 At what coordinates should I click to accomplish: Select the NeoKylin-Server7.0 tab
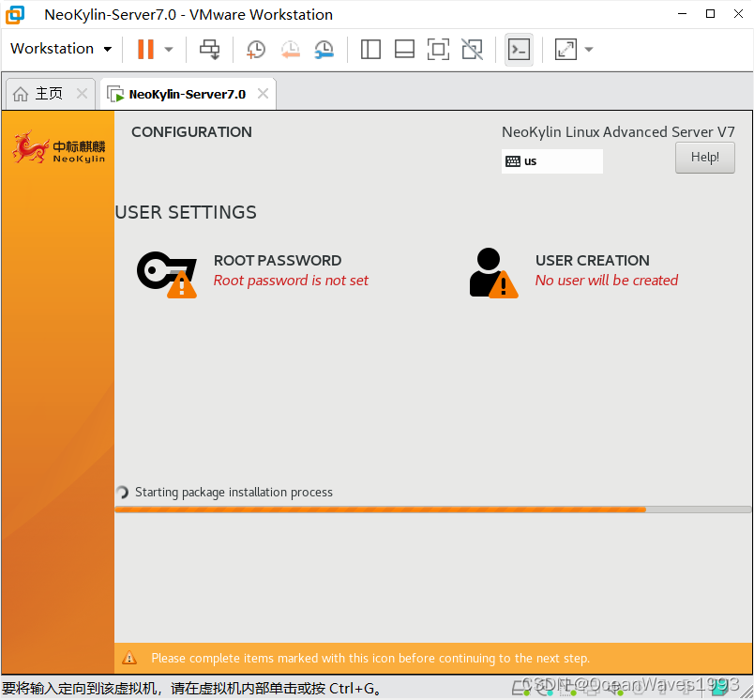(x=187, y=94)
